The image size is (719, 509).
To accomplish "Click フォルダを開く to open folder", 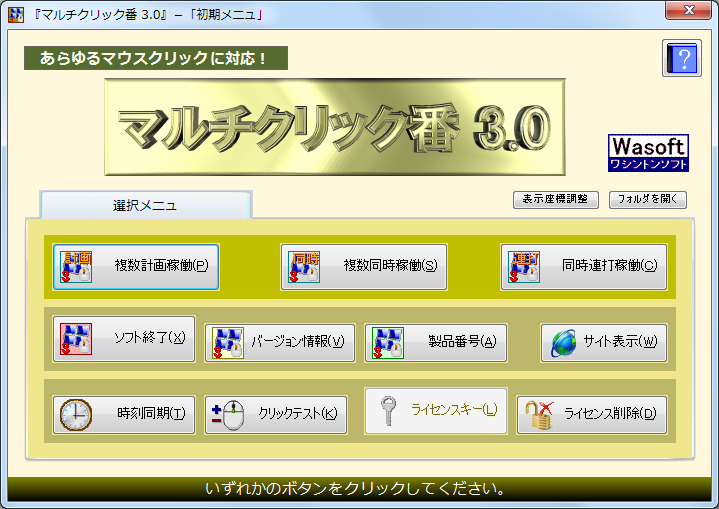I will (x=647, y=199).
